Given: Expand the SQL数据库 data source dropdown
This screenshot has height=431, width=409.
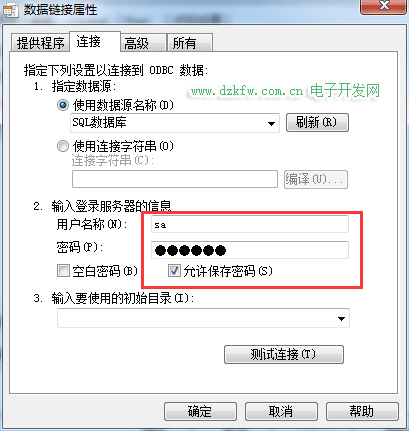Looking at the screenshot, I should (271, 123).
